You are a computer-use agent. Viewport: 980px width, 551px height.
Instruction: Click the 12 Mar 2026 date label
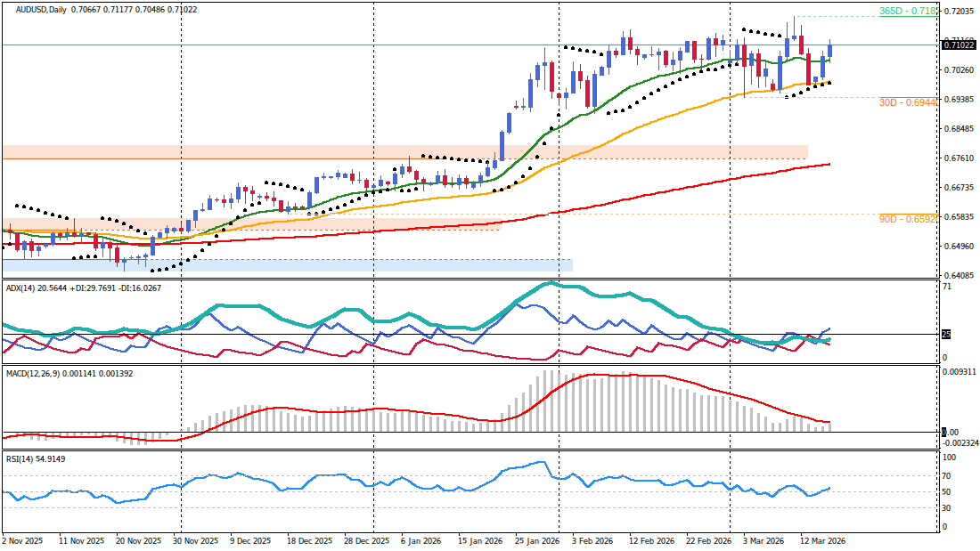point(822,540)
